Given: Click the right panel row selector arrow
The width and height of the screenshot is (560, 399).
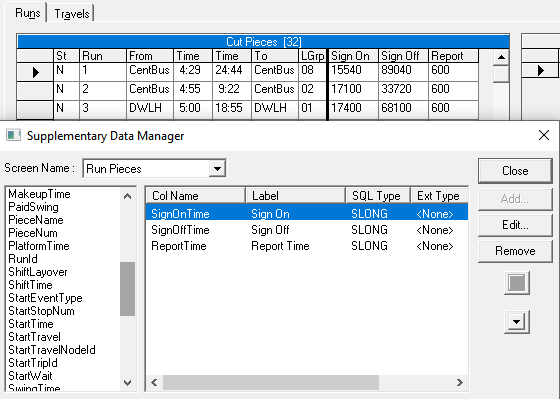Looking at the screenshot, I should coord(540,70).
